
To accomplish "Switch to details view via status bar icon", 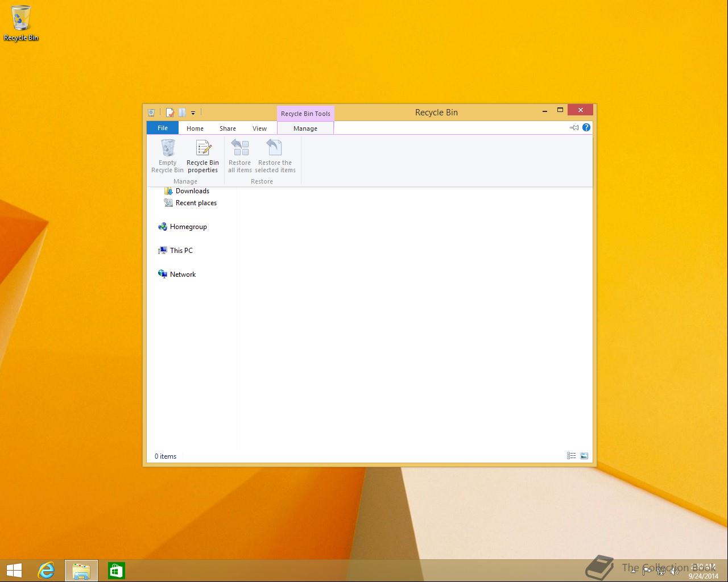I will (571, 456).
